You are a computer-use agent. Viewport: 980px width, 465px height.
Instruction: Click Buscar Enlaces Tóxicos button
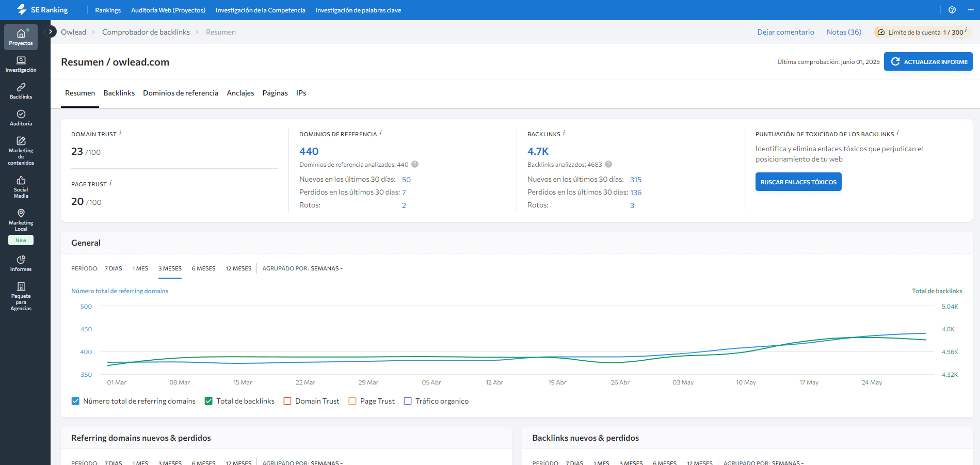798,182
